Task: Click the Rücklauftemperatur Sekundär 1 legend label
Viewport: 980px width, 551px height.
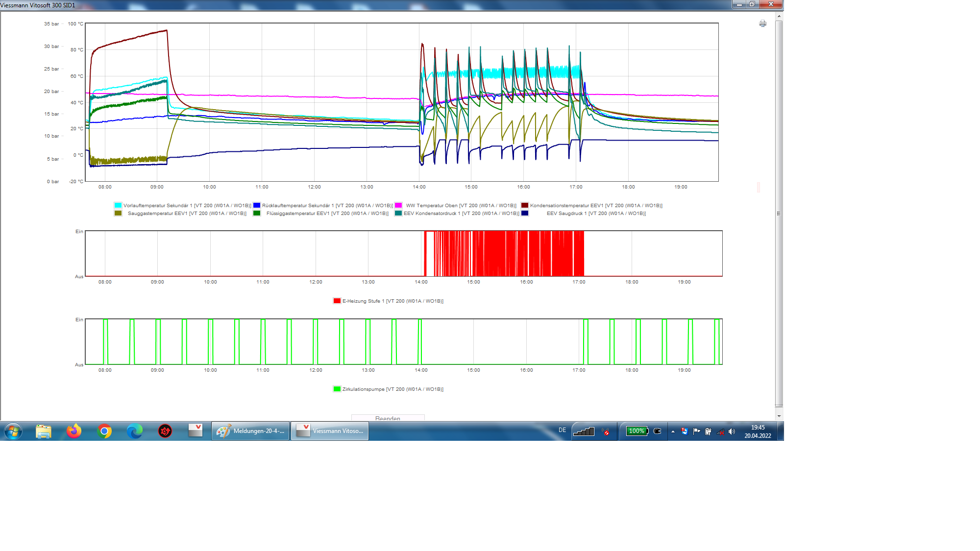Action: point(327,206)
